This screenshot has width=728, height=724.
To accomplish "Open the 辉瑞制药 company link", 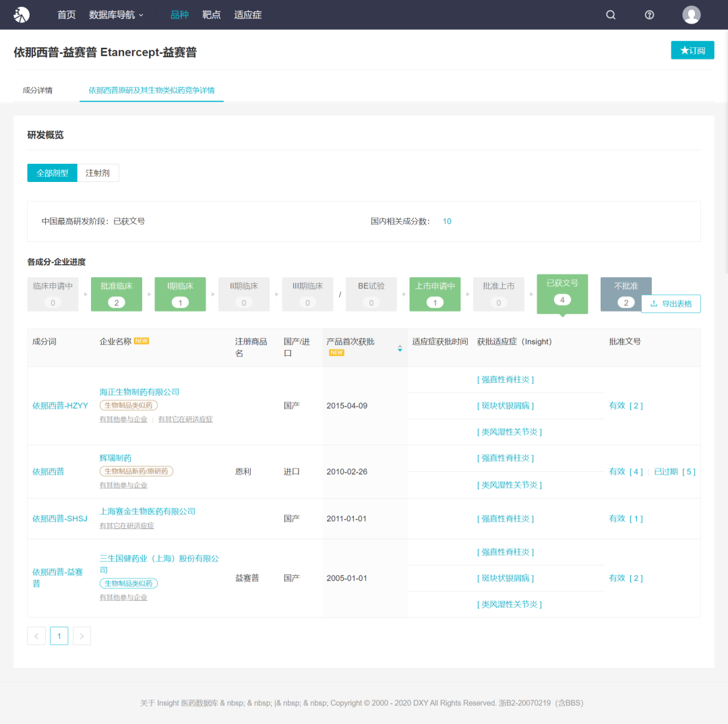I will coord(115,458).
